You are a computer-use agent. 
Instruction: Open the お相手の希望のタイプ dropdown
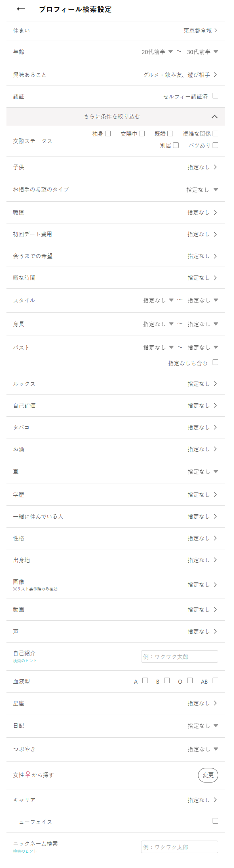click(x=215, y=190)
